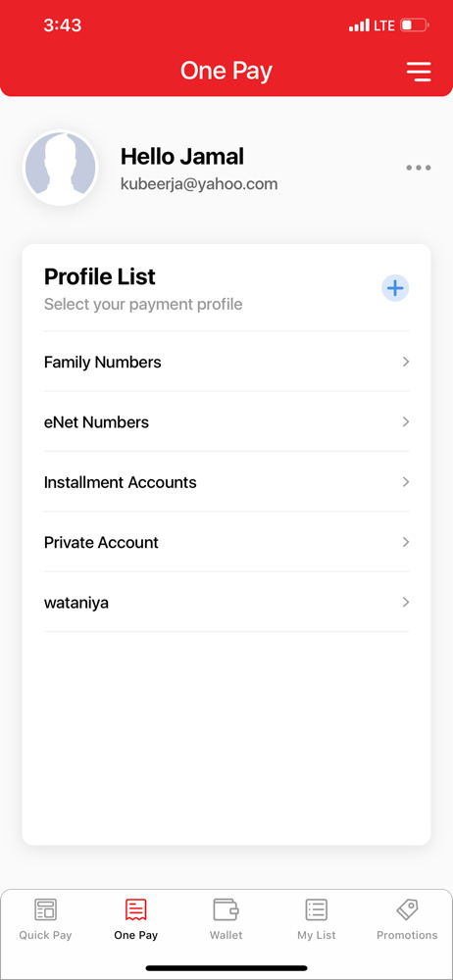
Task: Open the three-dot options next to Hello Jamal
Action: (418, 168)
